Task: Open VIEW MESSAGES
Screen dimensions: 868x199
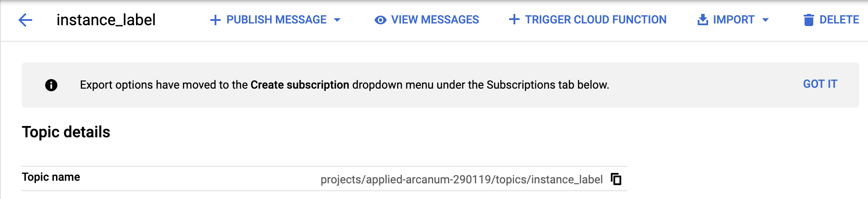Action: (435, 20)
